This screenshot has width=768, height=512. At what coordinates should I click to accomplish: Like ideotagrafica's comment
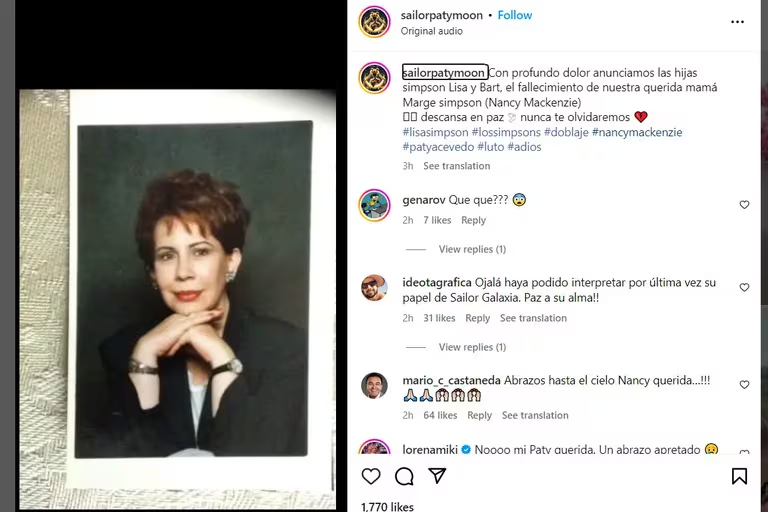coord(744,288)
